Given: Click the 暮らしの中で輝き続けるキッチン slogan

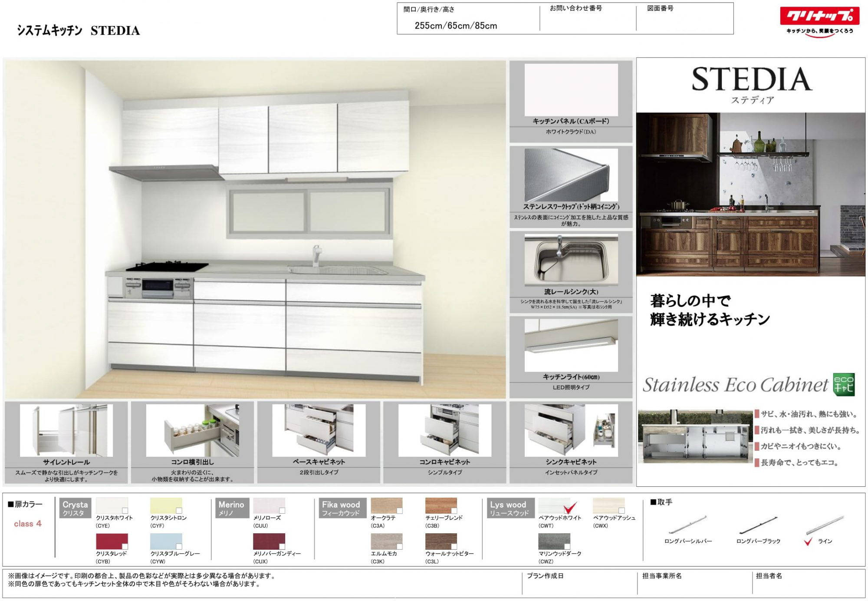Looking at the screenshot, I should pos(710,310).
